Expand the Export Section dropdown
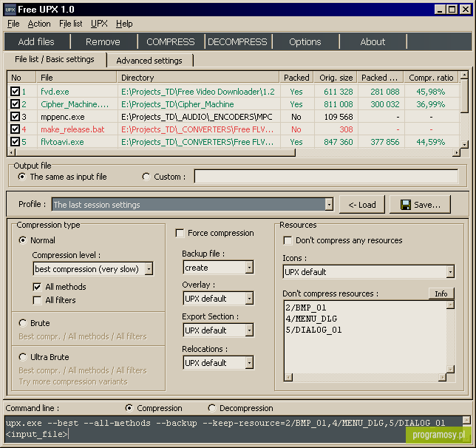Viewport: 476px width, 448px height. pyautogui.click(x=249, y=330)
